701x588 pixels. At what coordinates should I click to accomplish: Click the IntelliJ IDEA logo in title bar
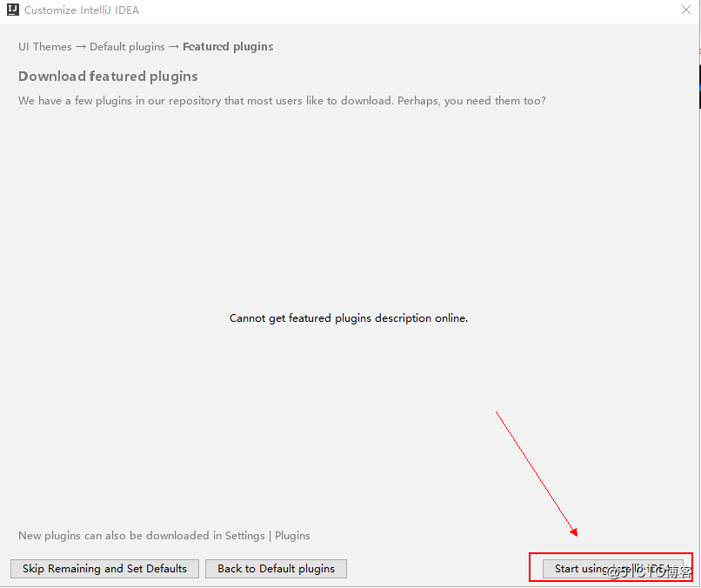point(13,10)
